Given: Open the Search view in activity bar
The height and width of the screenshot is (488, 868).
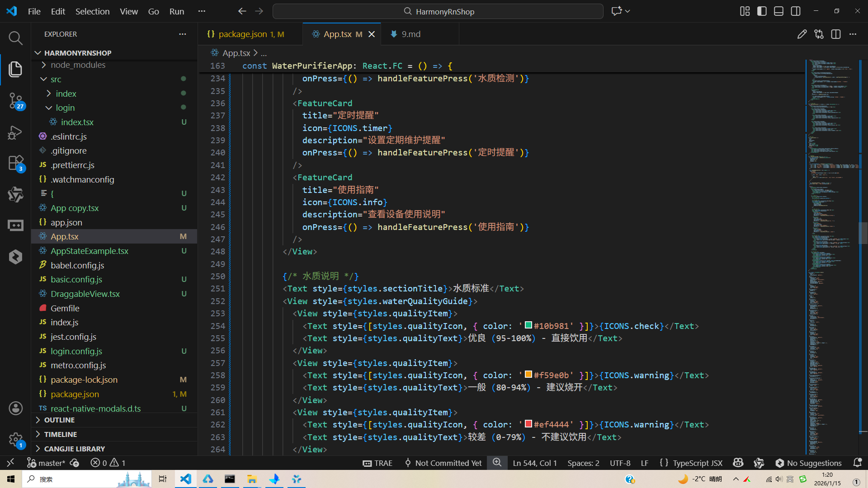Looking at the screenshot, I should pyautogui.click(x=15, y=38).
